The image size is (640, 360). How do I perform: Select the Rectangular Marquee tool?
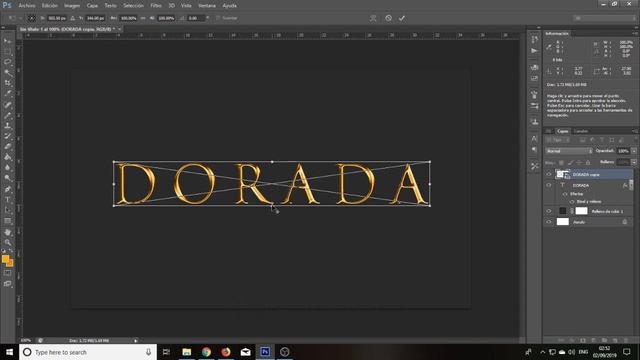coord(7,51)
